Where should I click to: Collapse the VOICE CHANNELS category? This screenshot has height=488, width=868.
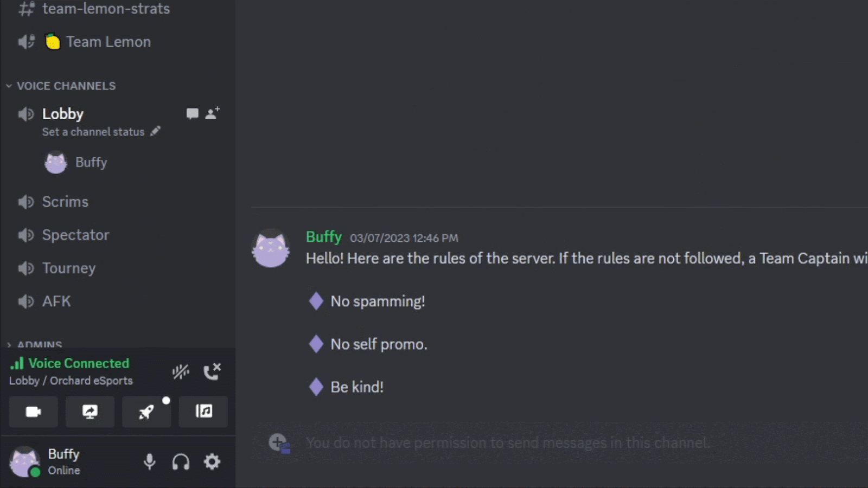point(61,86)
